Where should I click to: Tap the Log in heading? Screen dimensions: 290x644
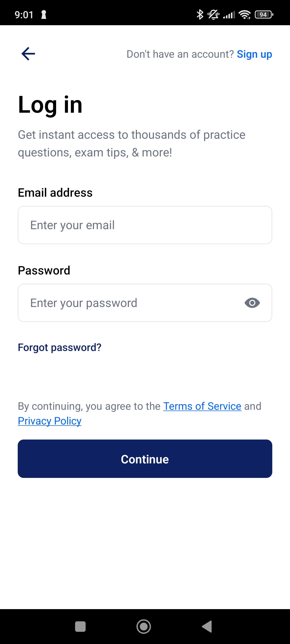point(50,105)
